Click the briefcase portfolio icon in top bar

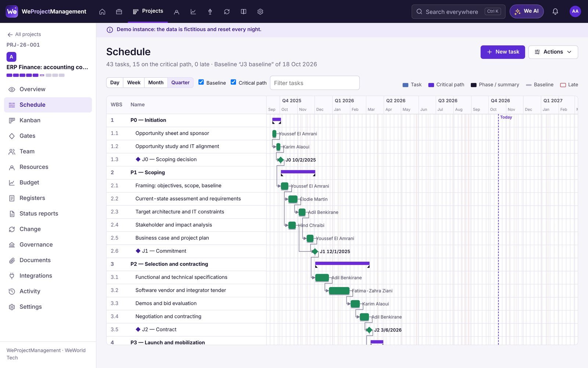click(x=119, y=11)
